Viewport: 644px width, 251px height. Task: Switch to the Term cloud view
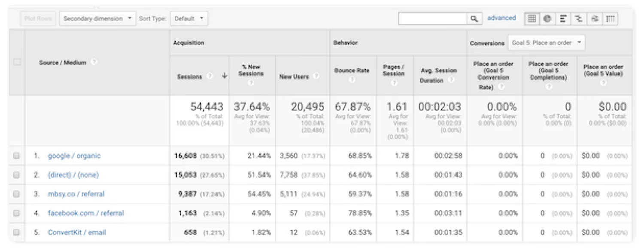pos(595,18)
